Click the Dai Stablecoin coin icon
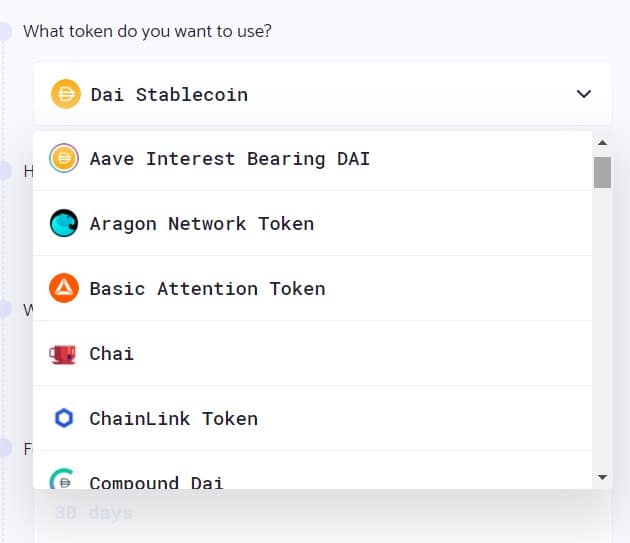 click(65, 94)
